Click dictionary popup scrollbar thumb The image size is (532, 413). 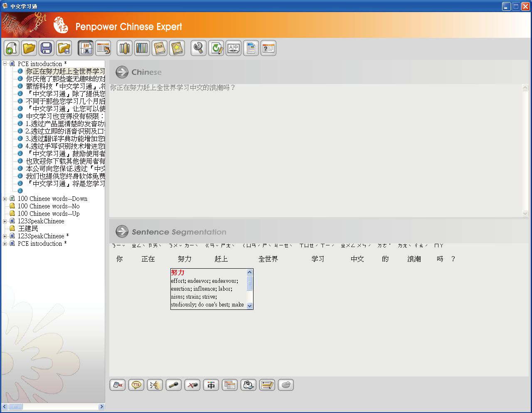[x=249, y=284]
